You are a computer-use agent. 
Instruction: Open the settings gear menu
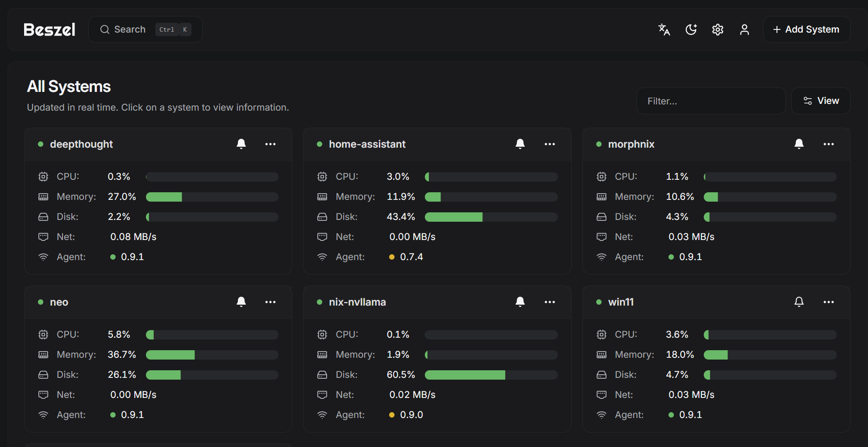click(718, 29)
